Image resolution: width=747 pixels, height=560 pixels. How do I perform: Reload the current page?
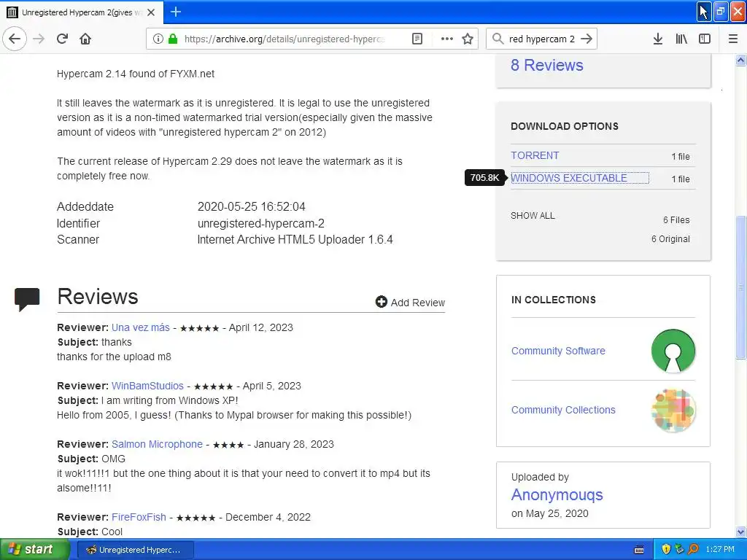62,39
